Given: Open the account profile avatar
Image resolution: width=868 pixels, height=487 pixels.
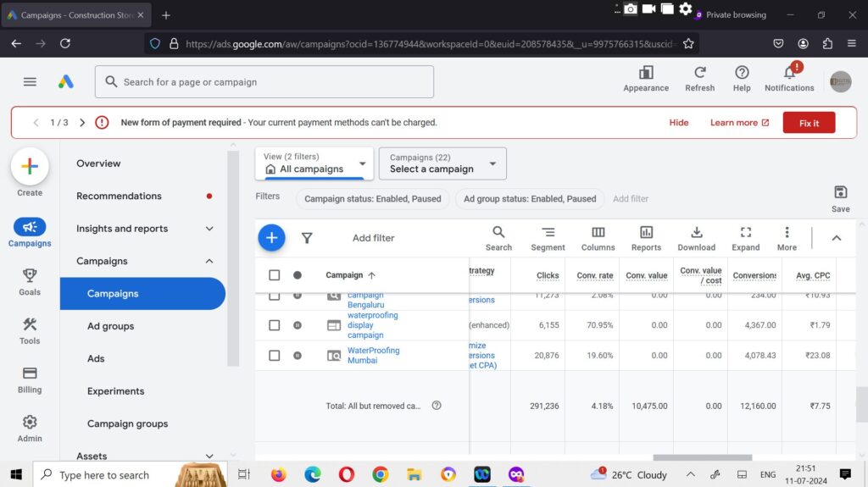Looking at the screenshot, I should pos(840,82).
